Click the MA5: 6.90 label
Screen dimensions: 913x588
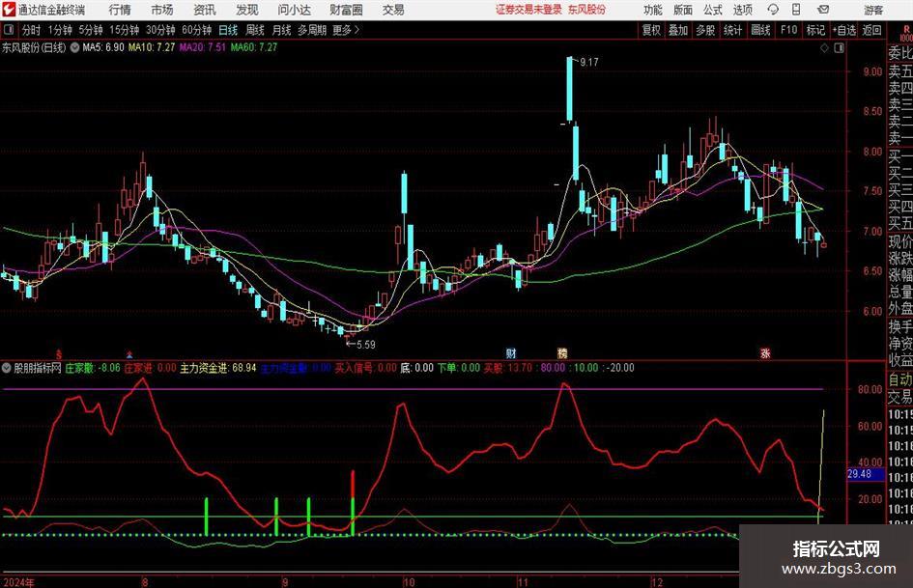pyautogui.click(x=103, y=47)
